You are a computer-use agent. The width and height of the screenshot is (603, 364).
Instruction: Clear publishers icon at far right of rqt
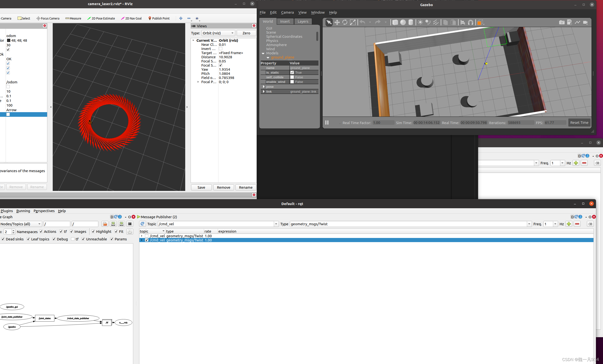pyautogui.click(x=590, y=224)
